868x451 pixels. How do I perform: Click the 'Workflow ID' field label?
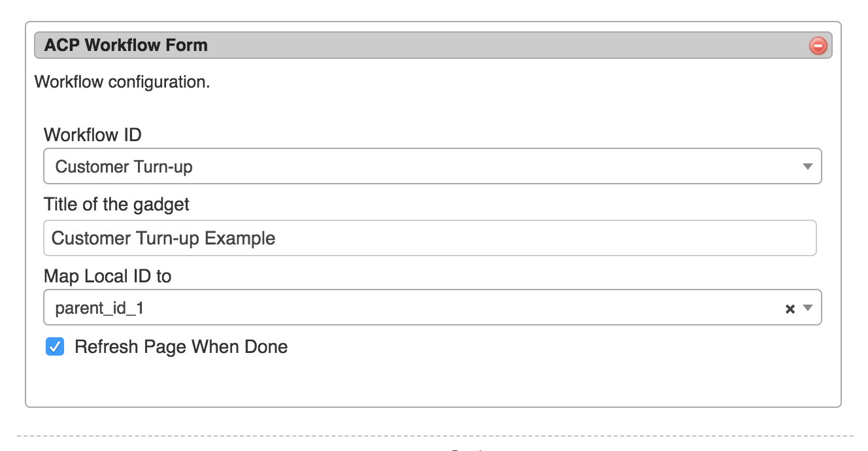point(93,135)
